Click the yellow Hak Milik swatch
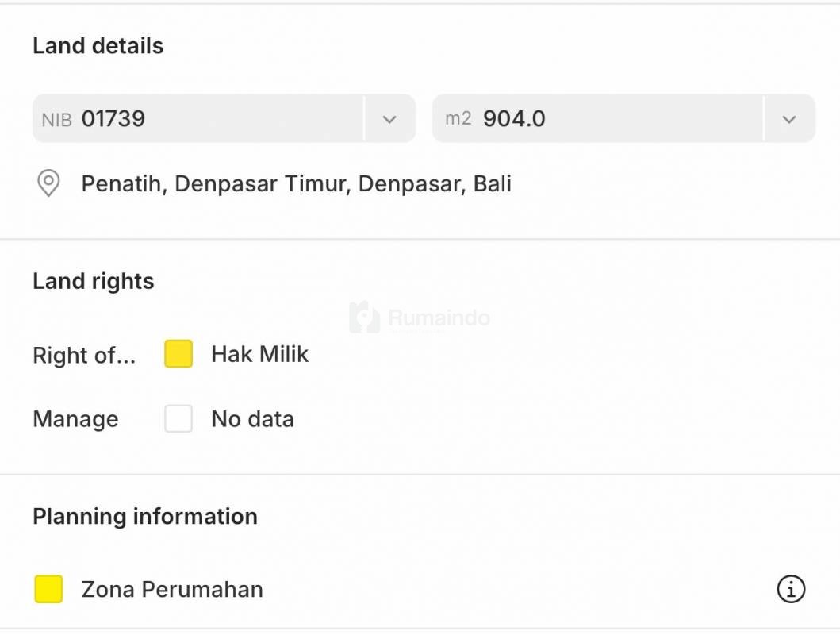The width and height of the screenshot is (840, 635). click(178, 354)
